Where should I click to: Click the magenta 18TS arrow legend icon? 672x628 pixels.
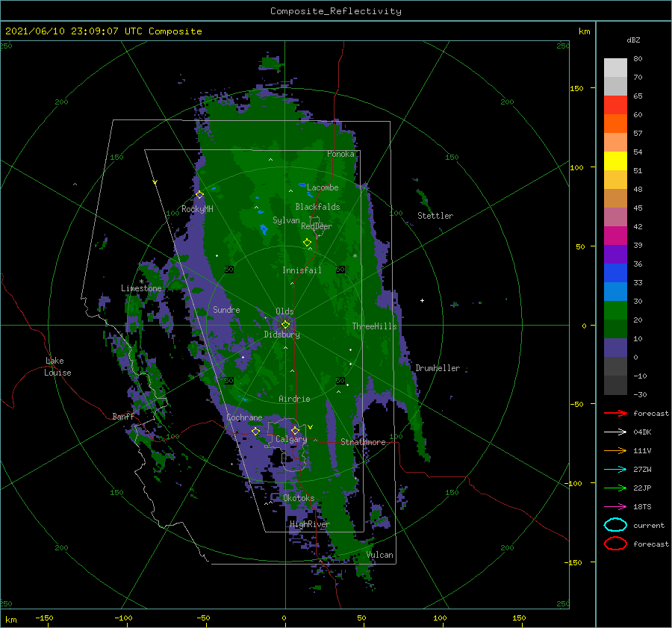[615, 507]
